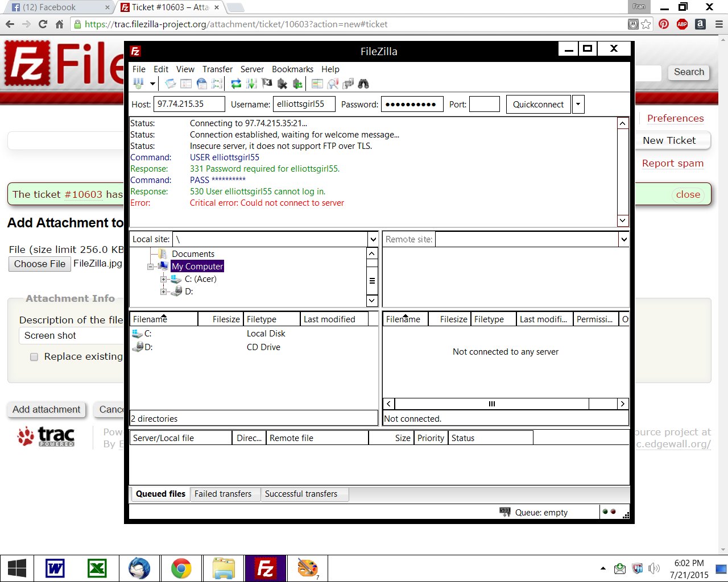Image resolution: width=728 pixels, height=582 pixels.
Task: Open the Site Manager icon
Action: click(x=138, y=84)
